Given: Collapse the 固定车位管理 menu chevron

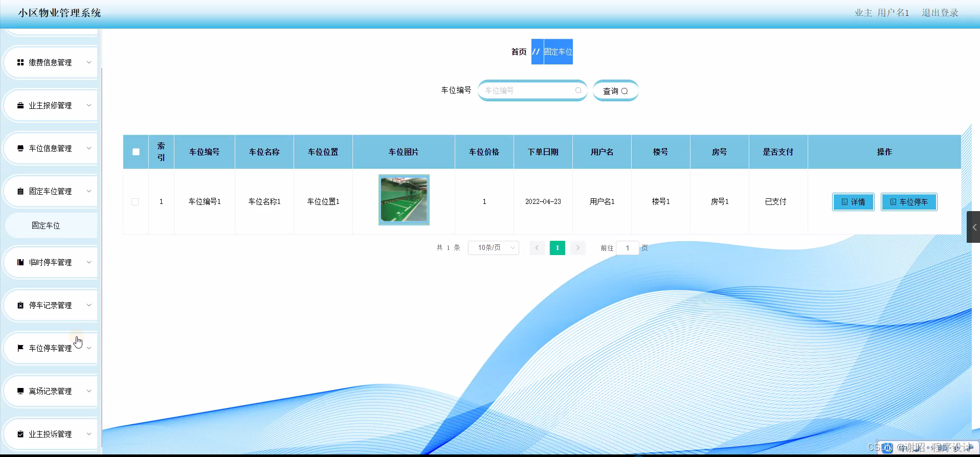Looking at the screenshot, I should pyautogui.click(x=89, y=191).
